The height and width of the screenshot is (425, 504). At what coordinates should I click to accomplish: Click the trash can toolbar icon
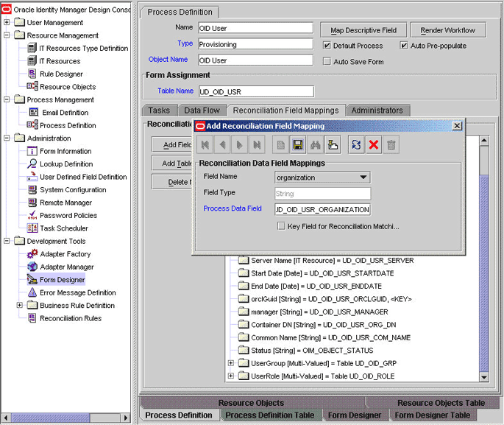391,145
